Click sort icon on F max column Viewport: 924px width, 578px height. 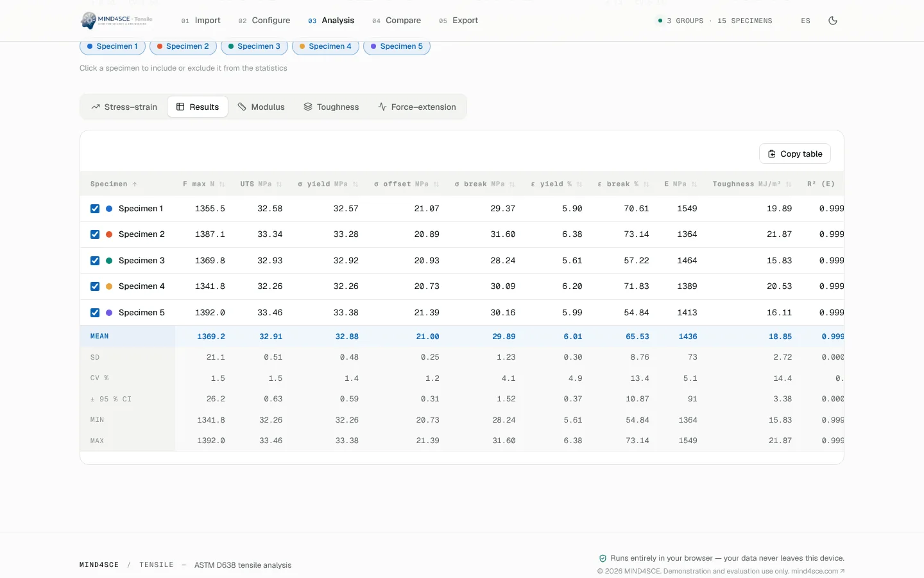pyautogui.click(x=222, y=184)
